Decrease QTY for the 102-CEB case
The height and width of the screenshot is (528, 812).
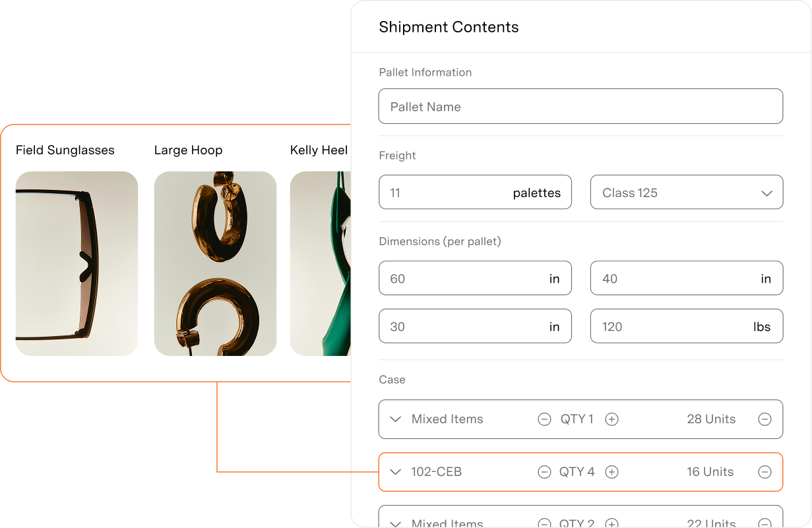(x=544, y=472)
